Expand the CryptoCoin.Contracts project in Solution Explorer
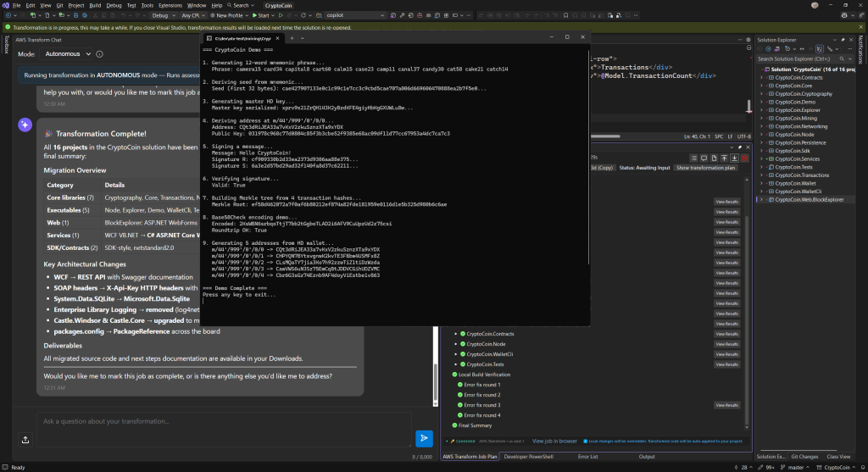 click(x=762, y=77)
